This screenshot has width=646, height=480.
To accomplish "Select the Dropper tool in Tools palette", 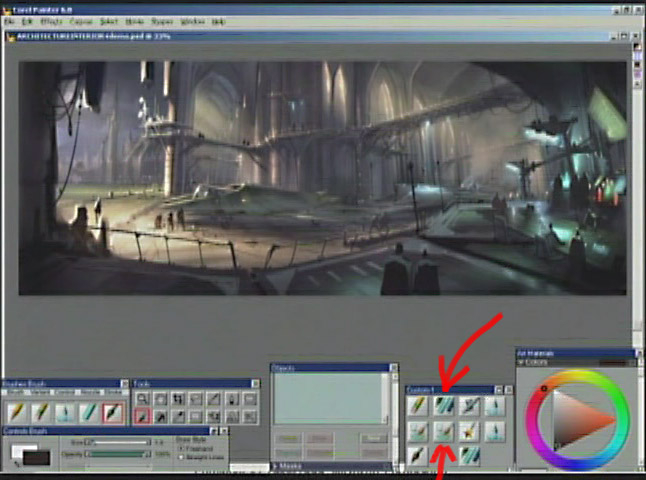I will [x=178, y=417].
